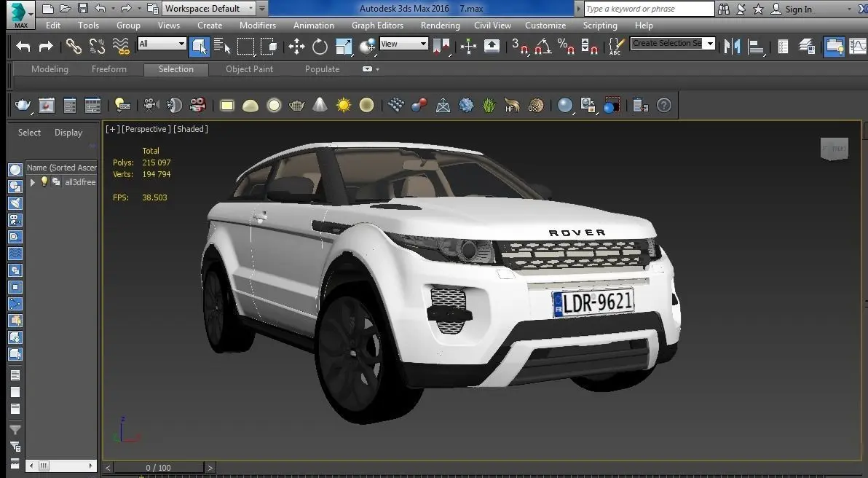Image resolution: width=868 pixels, height=478 pixels.
Task: Click the [+] viewport label
Action: click(112, 129)
